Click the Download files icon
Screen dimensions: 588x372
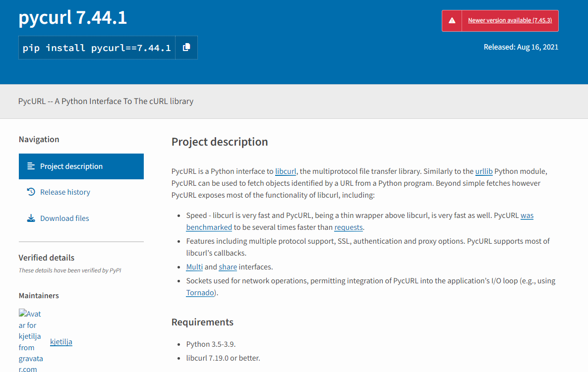point(31,218)
